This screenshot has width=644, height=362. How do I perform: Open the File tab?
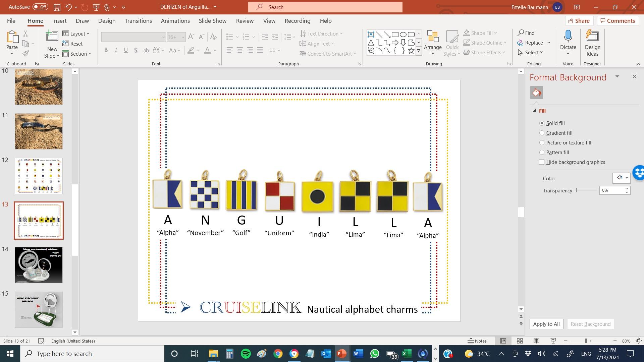click(11, 21)
